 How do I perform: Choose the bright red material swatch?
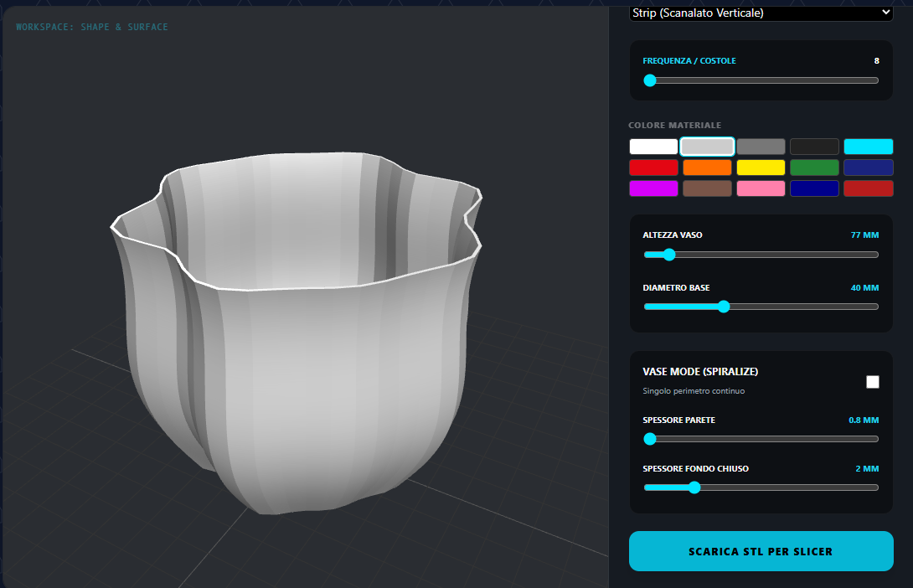tap(653, 168)
